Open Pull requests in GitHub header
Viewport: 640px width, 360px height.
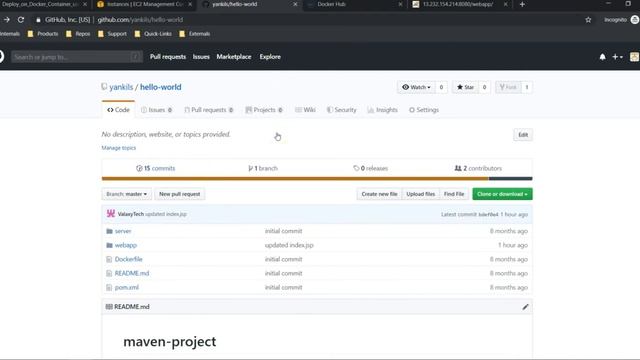(168, 57)
